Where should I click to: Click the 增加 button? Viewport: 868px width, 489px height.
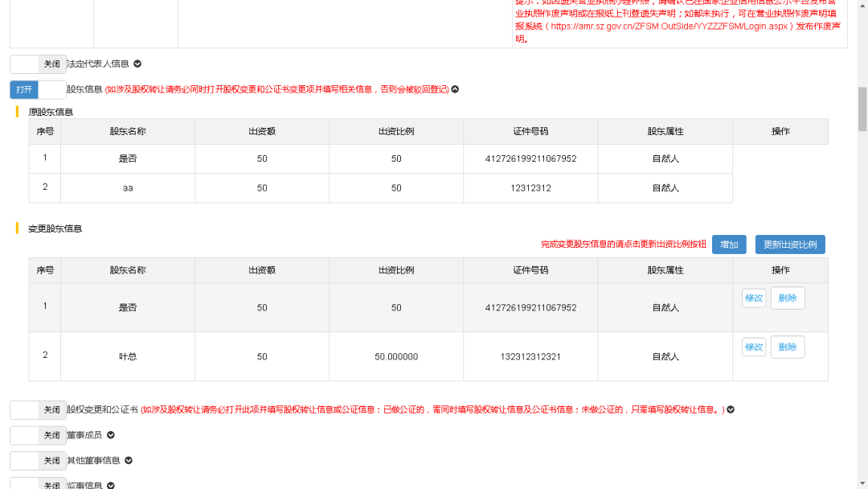click(x=729, y=244)
